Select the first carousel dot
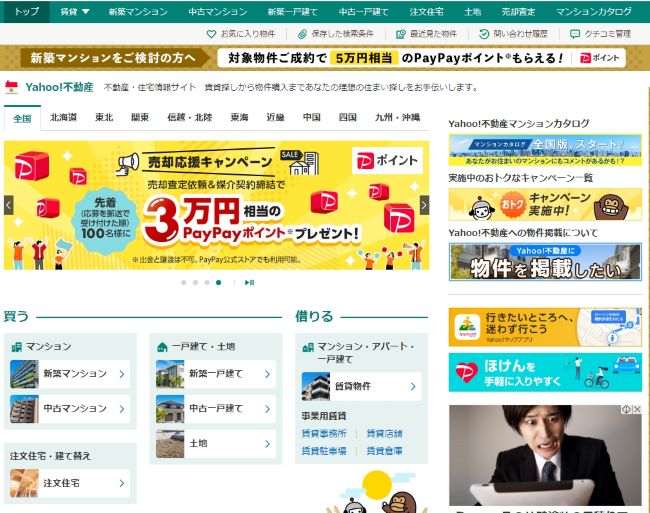 tap(184, 283)
